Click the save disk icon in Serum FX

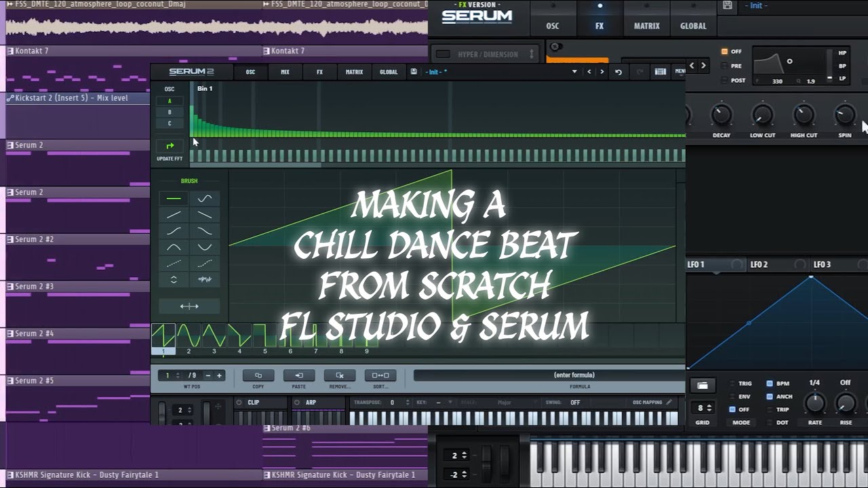[x=728, y=5]
